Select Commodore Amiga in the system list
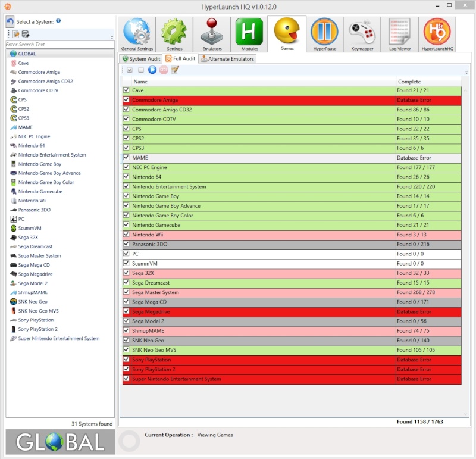The image size is (476, 459). [x=39, y=72]
